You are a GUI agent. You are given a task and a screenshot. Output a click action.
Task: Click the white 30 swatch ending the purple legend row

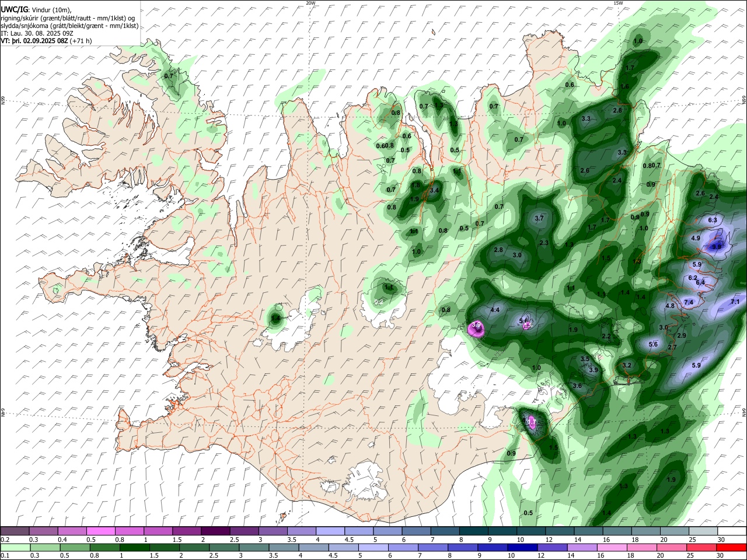pyautogui.click(x=732, y=531)
